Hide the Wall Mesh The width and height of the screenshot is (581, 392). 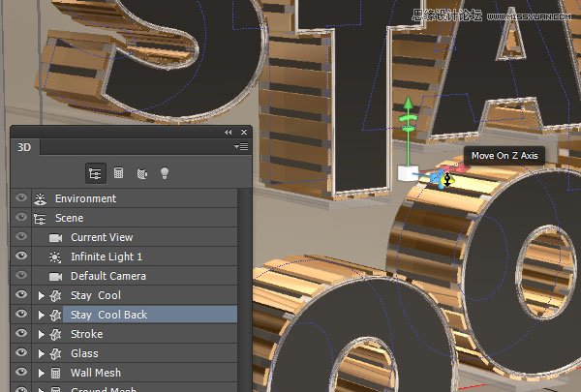coord(21,372)
